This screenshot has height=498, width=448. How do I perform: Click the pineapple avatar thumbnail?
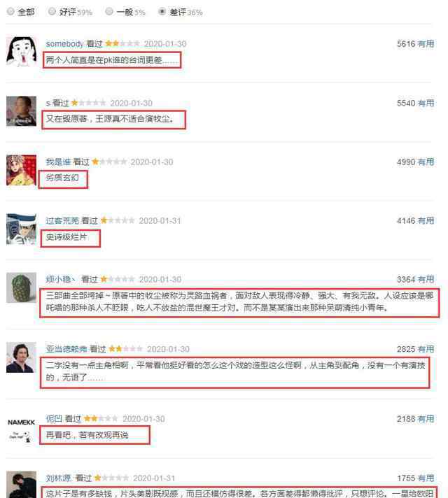pos(21,287)
